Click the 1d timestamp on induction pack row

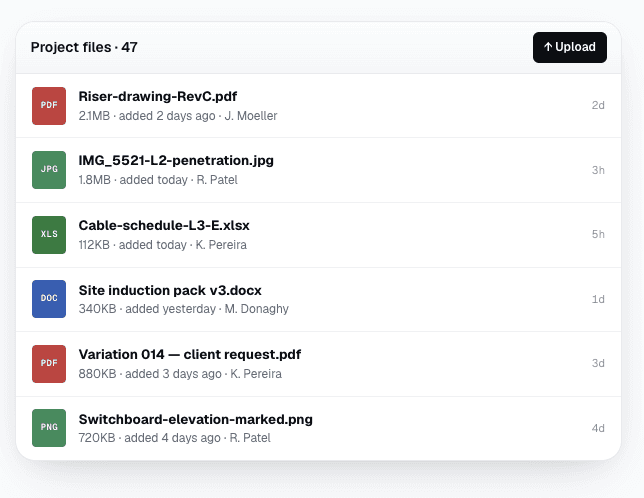click(x=598, y=299)
